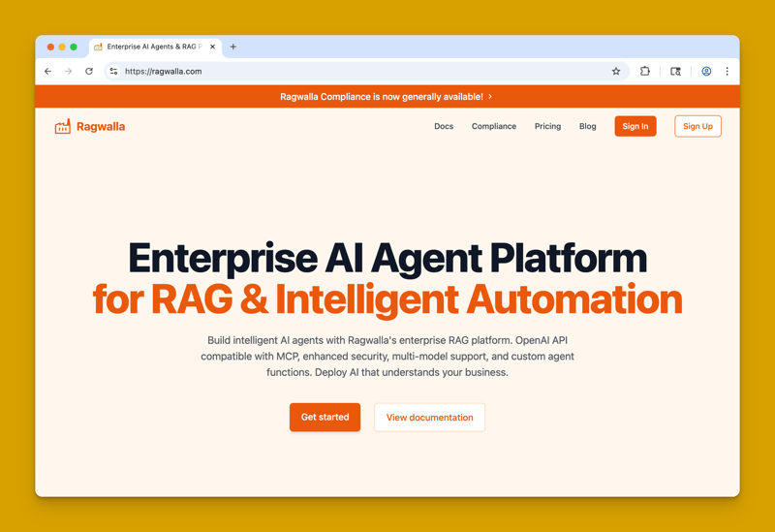Click the Ragwalla factory logo icon
Screen dimensions: 775x532
pyautogui.click(x=63, y=126)
